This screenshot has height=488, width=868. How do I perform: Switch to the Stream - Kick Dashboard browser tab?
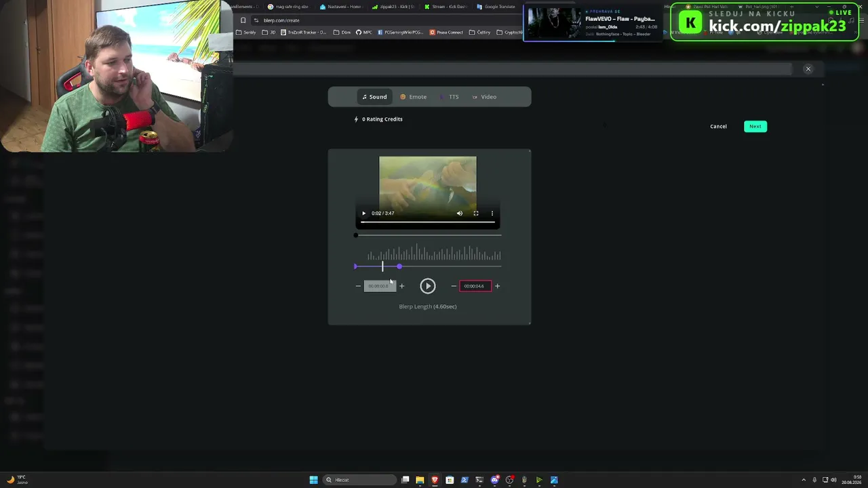pos(446,7)
